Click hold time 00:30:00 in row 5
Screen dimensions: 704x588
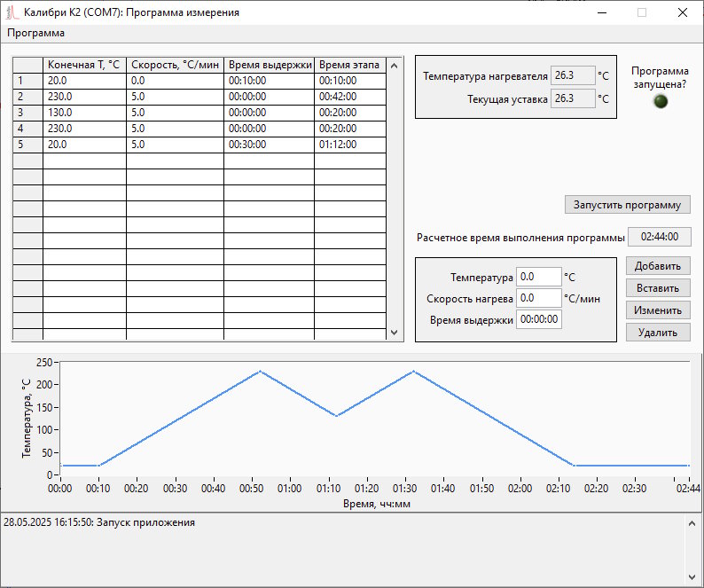tap(269, 145)
